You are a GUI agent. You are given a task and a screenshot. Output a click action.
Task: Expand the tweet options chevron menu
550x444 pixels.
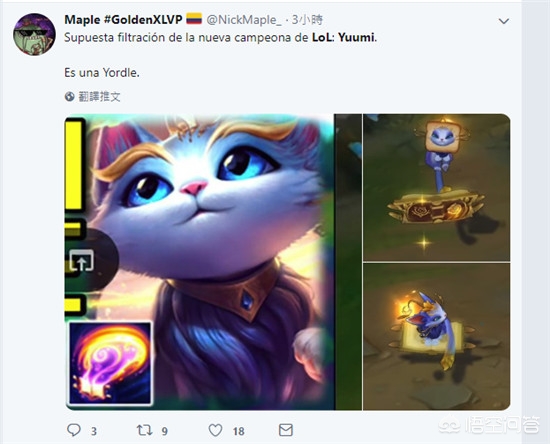[504, 21]
